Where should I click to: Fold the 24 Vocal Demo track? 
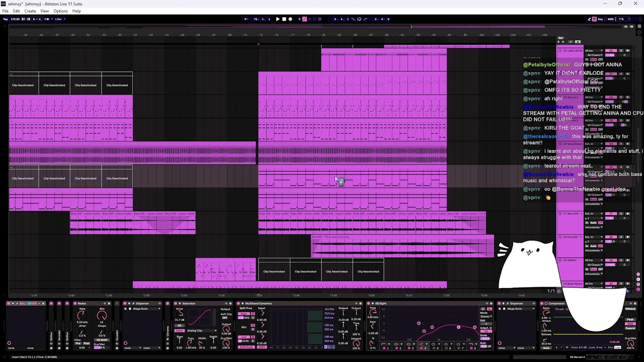click(560, 143)
